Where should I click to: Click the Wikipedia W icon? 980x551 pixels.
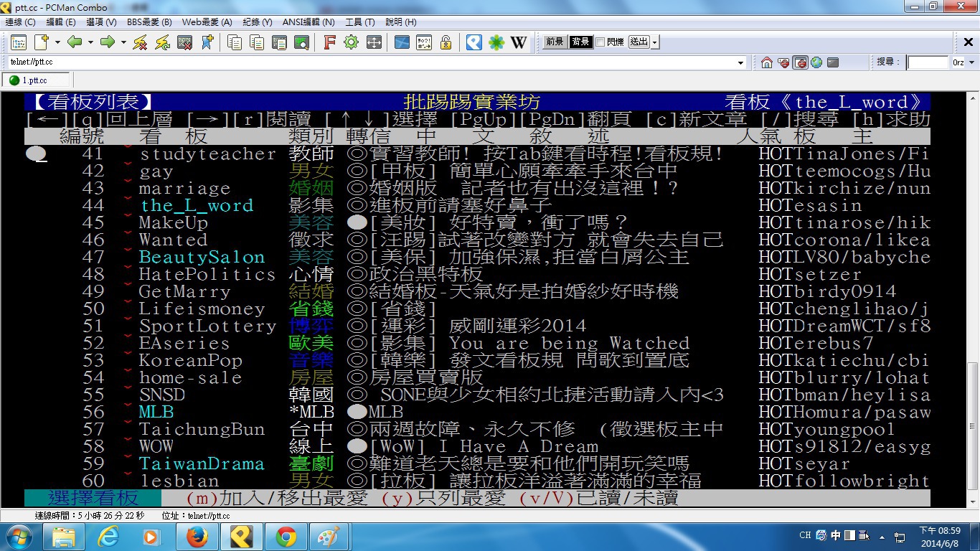[518, 42]
